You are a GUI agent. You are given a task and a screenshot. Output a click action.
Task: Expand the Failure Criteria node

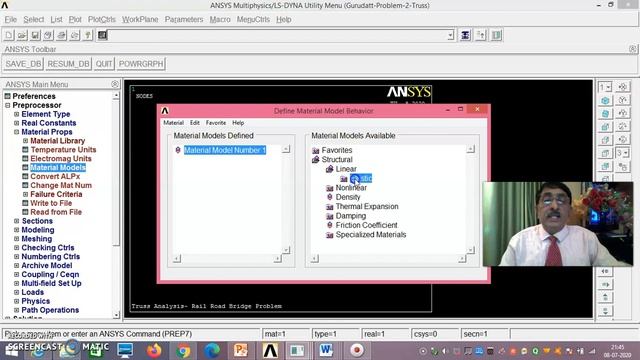pos(25,194)
